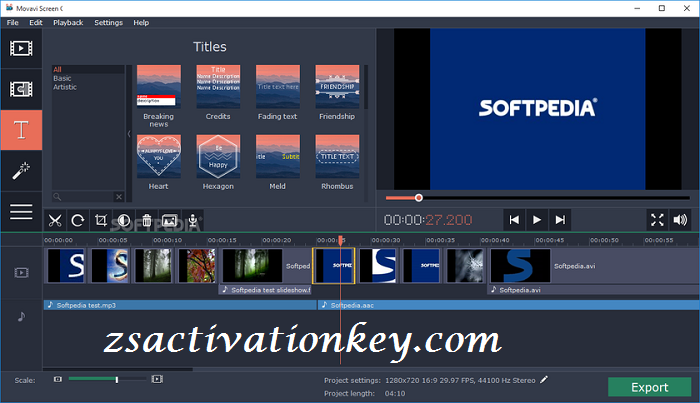Open the More tools hamburger icon
Image resolution: width=700 pixels, height=403 pixels.
21,212
